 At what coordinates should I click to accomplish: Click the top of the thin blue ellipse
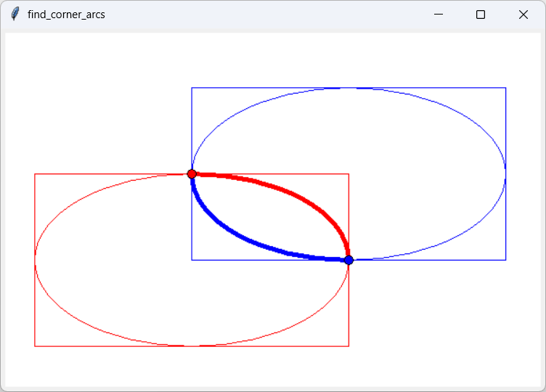[349, 88]
